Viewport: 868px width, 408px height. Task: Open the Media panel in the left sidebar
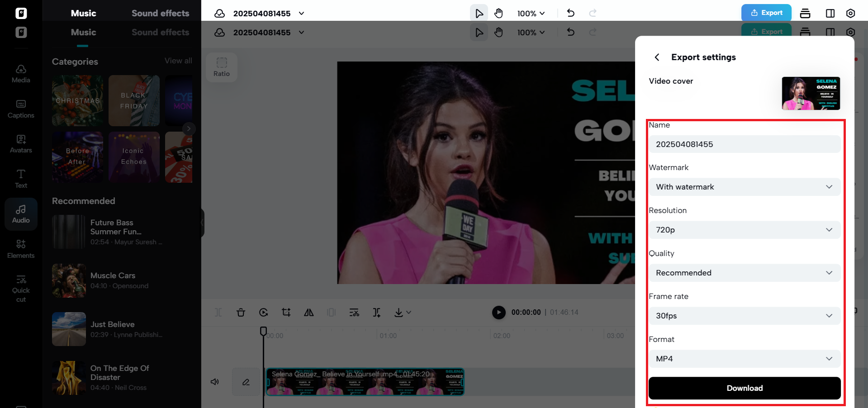click(x=21, y=73)
